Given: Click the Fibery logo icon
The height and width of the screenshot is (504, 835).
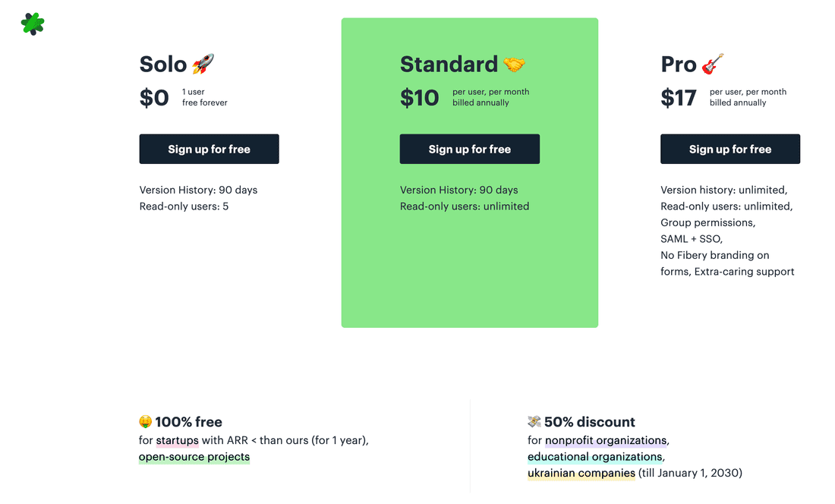Looking at the screenshot, I should pyautogui.click(x=33, y=24).
